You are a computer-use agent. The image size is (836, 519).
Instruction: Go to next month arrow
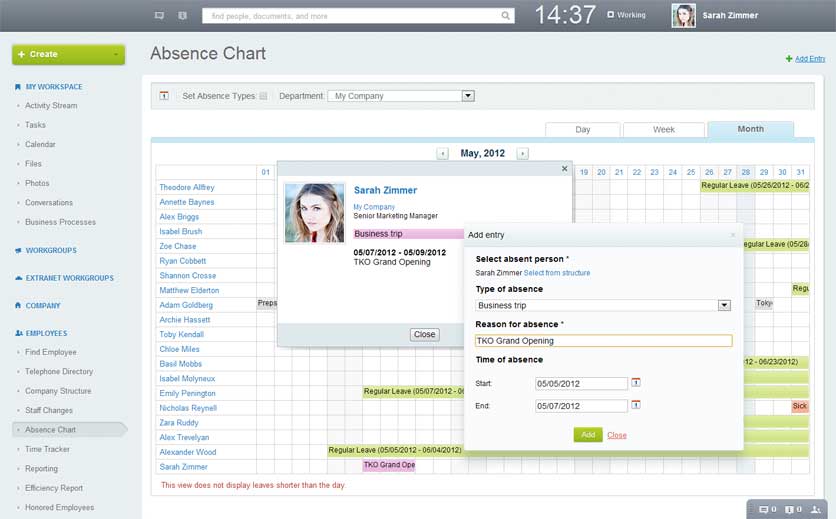522,153
